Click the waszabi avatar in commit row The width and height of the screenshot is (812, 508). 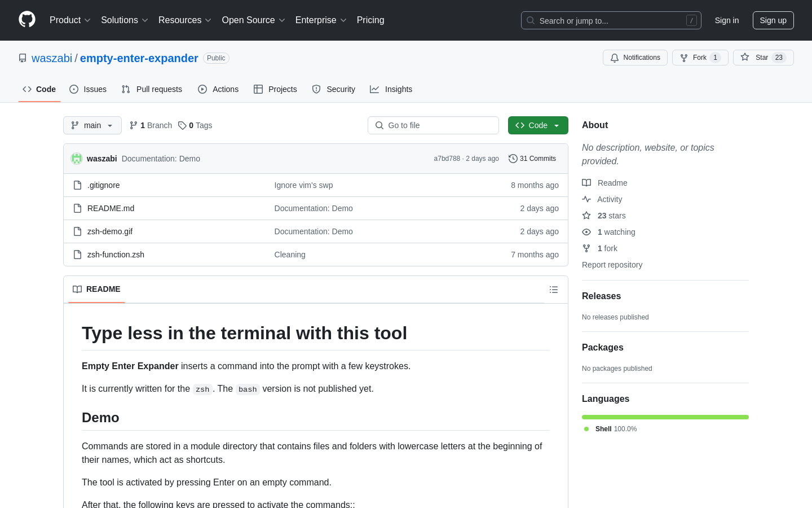(77, 159)
